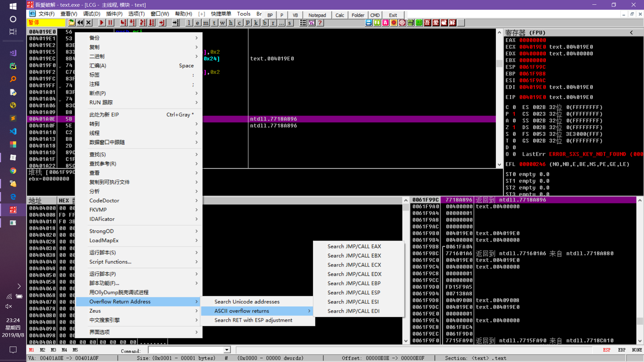Restart the program with the rewind icon
The height and width of the screenshot is (362, 644).
(80, 22)
